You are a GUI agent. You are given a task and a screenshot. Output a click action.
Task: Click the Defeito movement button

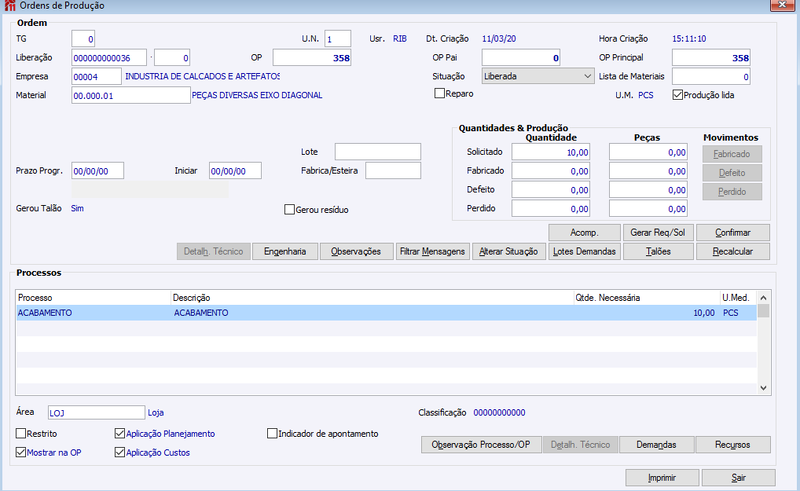(x=732, y=173)
